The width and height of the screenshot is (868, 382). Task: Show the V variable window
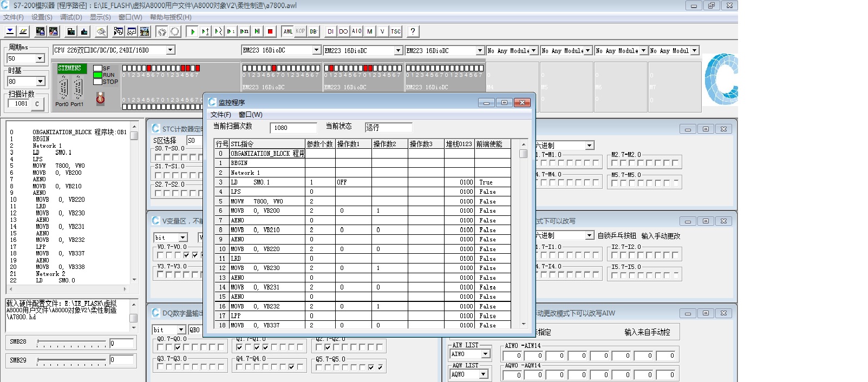coord(382,31)
